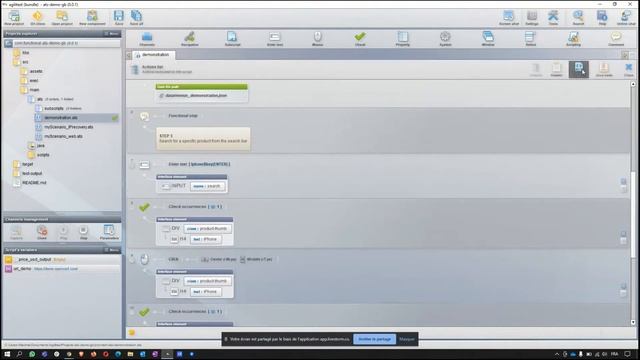Click the Search icon in top toolbar
Image resolution: width=640 pixels, height=360 pixels.
coord(578,18)
